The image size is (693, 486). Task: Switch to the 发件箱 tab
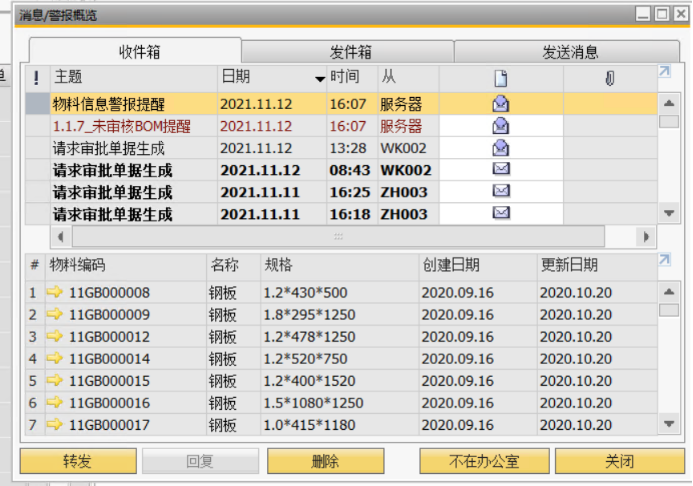click(350, 52)
